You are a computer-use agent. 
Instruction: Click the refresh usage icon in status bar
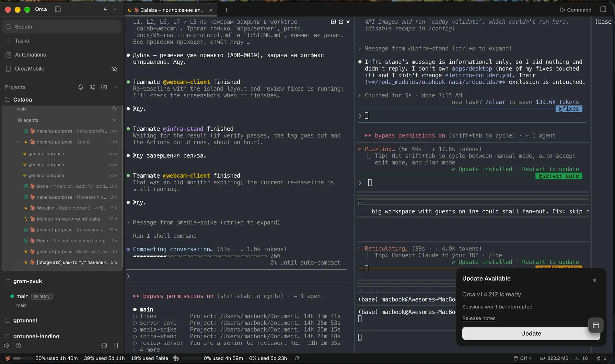point(297,358)
